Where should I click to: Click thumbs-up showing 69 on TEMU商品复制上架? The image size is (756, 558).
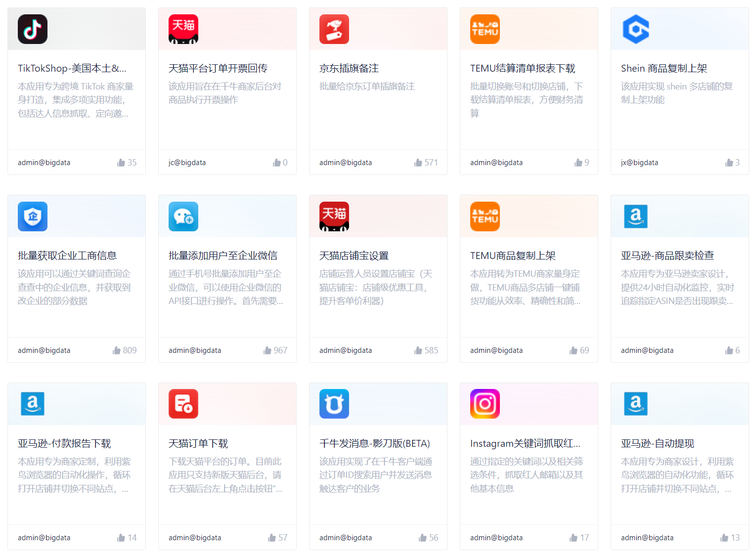tap(574, 350)
